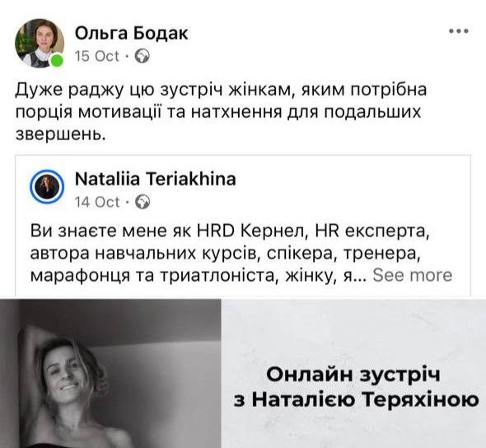Expand the shared post with See more
Image resolution: width=486 pixels, height=448 pixels.
tap(413, 275)
